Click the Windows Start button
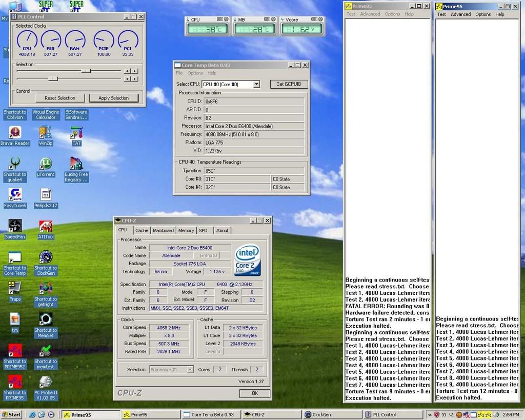The image size is (525, 420). tap(11, 414)
